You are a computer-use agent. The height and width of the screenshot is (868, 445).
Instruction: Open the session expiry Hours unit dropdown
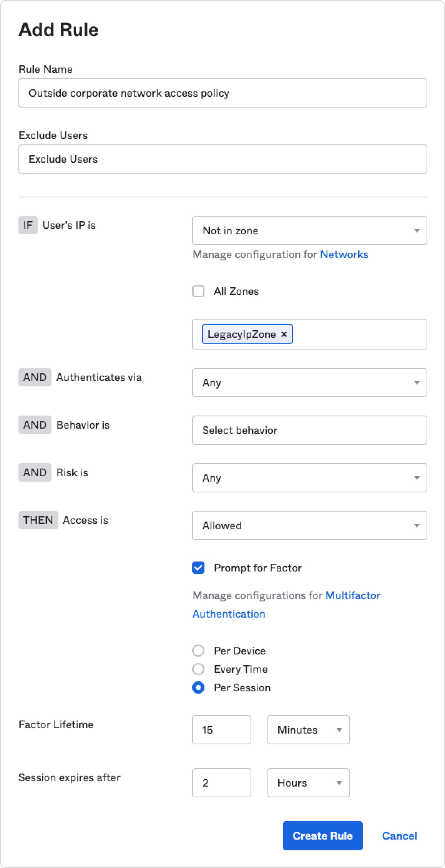point(308,783)
